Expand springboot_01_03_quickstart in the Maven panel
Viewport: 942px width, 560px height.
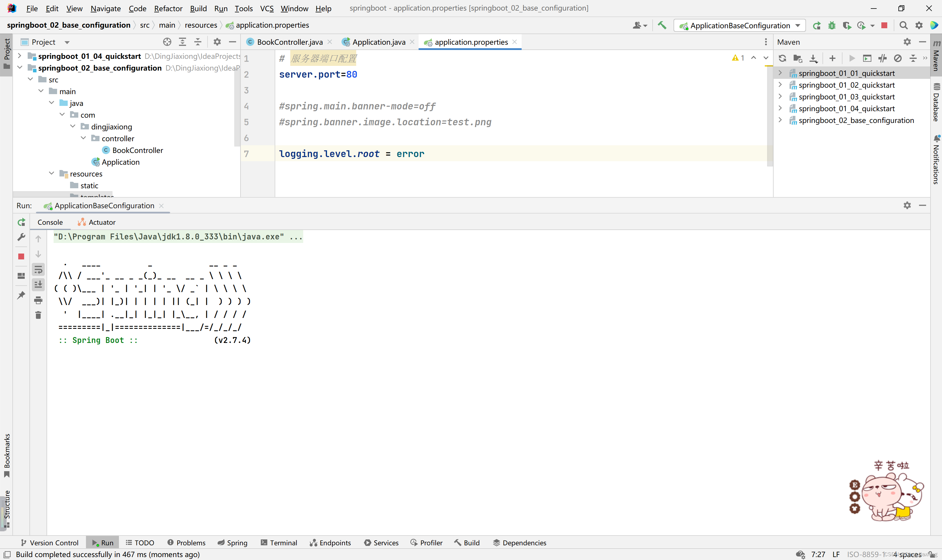click(x=780, y=96)
